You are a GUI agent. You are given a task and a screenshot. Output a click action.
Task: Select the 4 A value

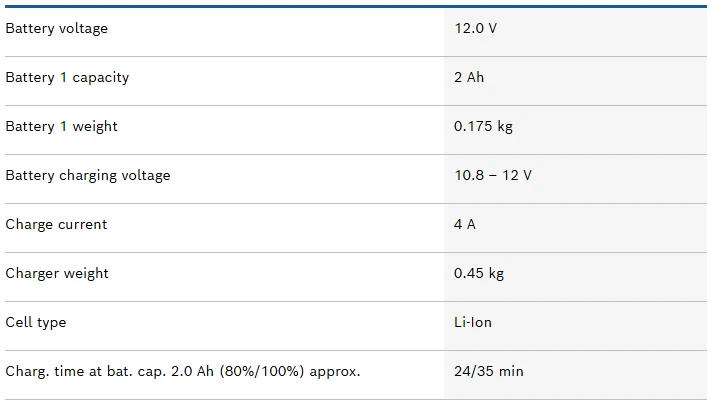(465, 224)
